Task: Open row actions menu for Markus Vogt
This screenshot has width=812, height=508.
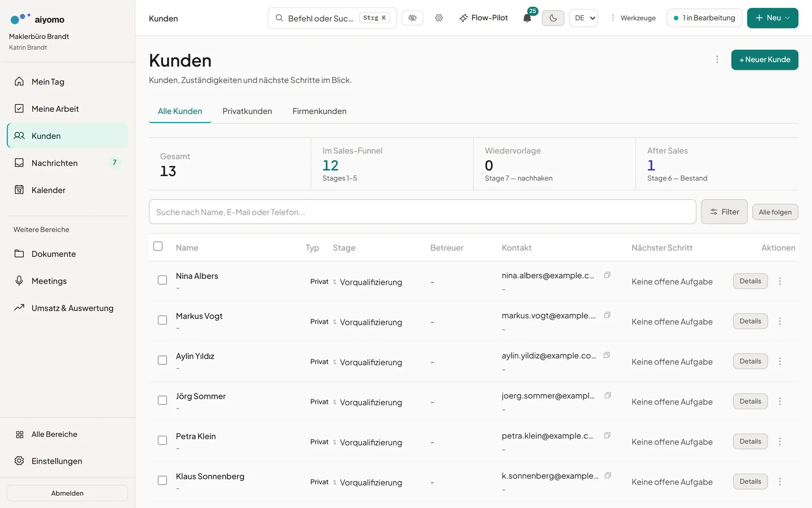Action: pyautogui.click(x=780, y=321)
